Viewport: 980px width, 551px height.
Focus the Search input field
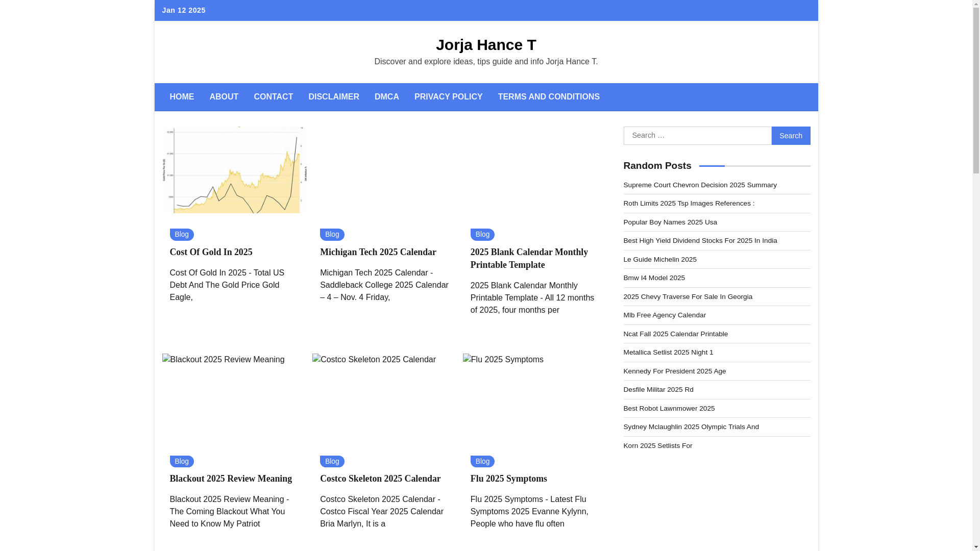[697, 136]
